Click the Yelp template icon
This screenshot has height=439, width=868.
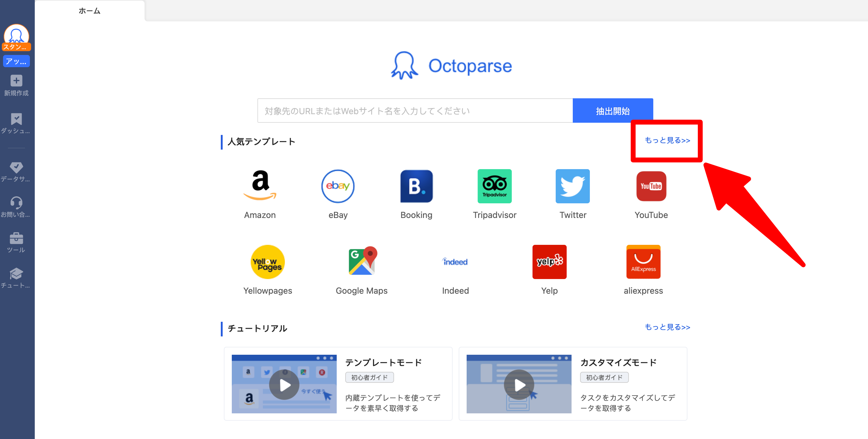pos(549,262)
